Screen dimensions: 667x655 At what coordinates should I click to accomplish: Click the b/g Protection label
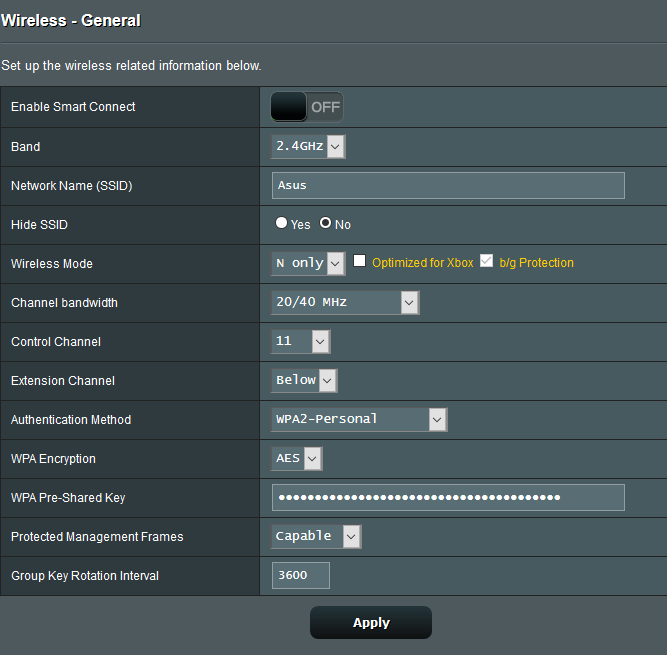536,263
